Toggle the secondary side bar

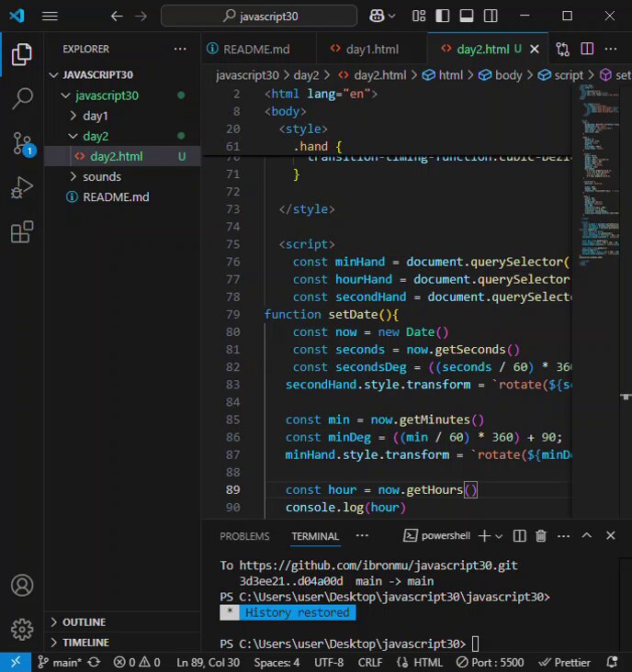click(491, 17)
